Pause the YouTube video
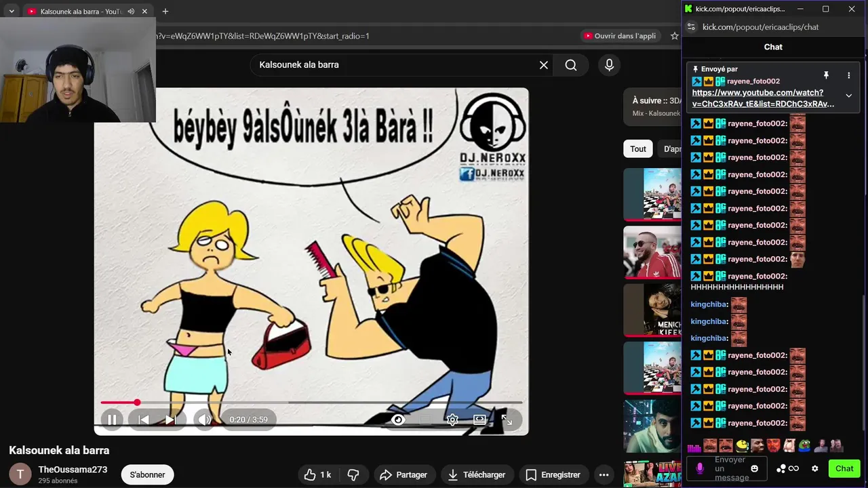Image resolution: width=868 pixels, height=488 pixels. [112, 420]
